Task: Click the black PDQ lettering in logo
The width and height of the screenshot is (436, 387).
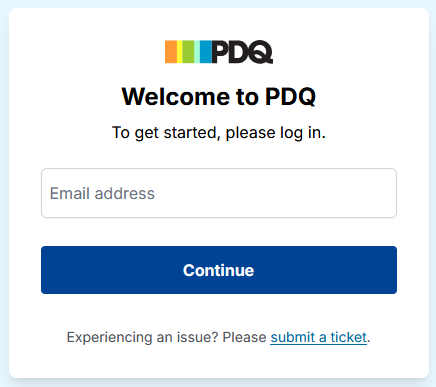Action: point(242,52)
